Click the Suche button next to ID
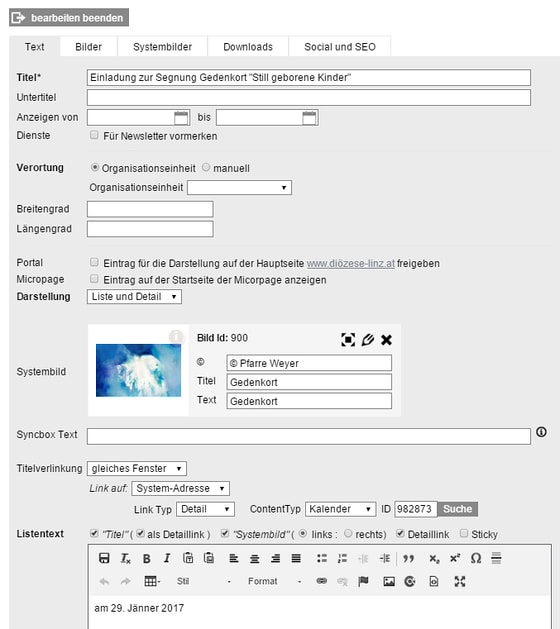 [457, 509]
